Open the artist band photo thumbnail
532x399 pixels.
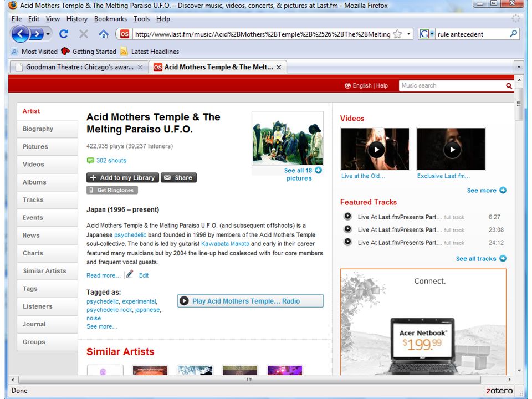(288, 139)
